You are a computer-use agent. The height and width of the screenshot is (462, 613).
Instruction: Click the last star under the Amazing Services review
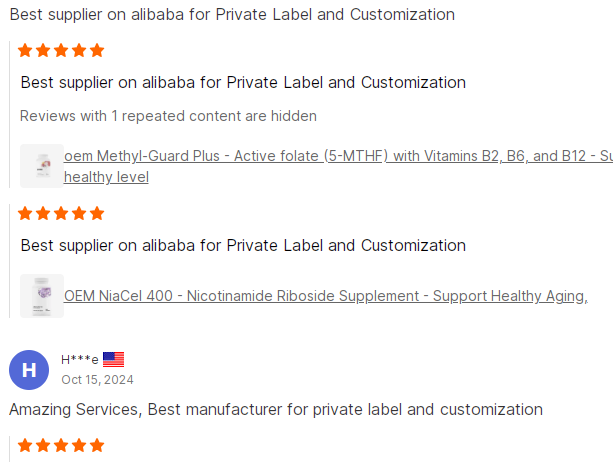[x=97, y=445]
